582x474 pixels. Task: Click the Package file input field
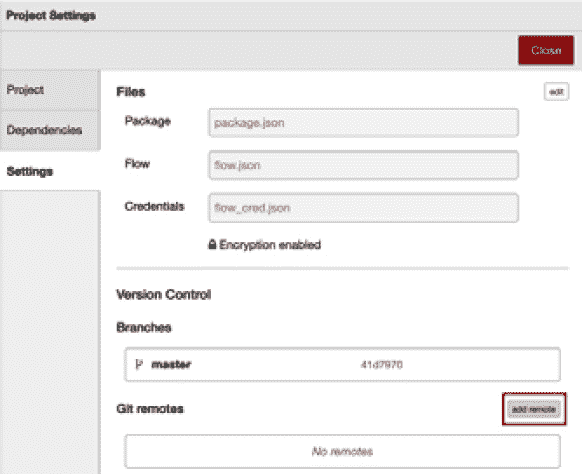pos(363,123)
